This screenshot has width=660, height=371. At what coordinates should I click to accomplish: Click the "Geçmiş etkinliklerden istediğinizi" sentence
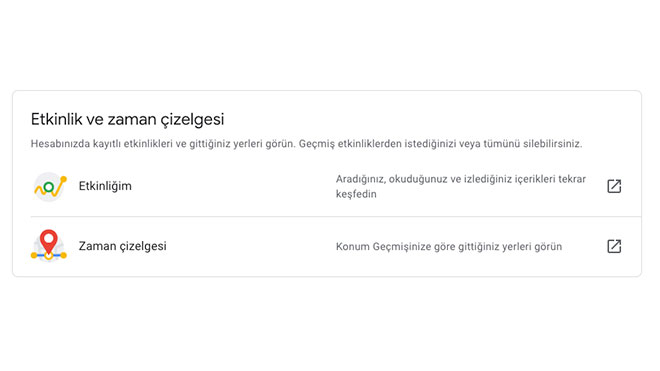(x=440, y=144)
